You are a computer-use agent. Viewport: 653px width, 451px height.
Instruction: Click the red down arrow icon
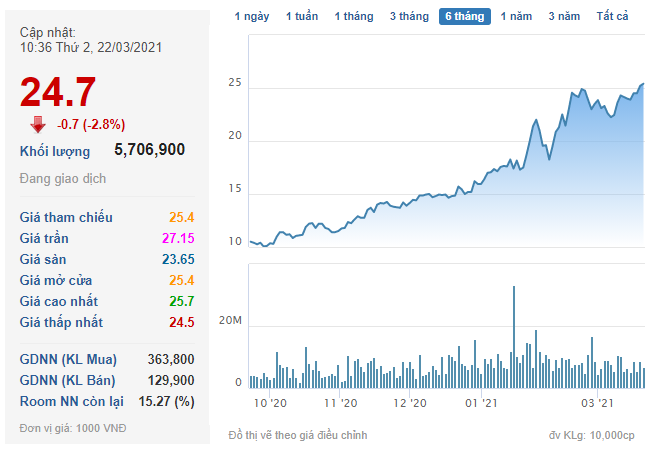point(38,124)
